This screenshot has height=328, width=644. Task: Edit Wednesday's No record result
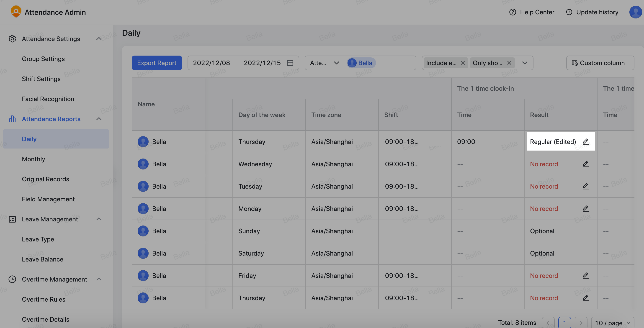point(585,164)
